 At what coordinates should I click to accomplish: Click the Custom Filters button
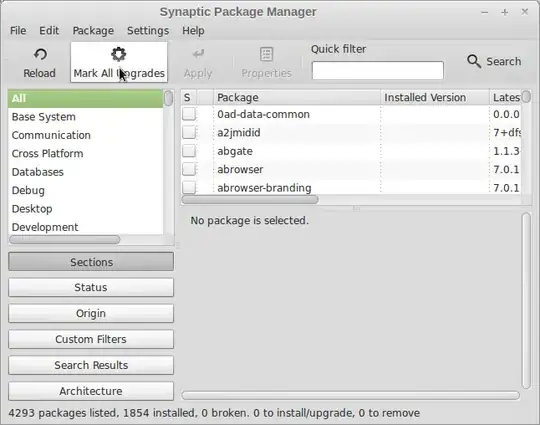click(x=91, y=339)
